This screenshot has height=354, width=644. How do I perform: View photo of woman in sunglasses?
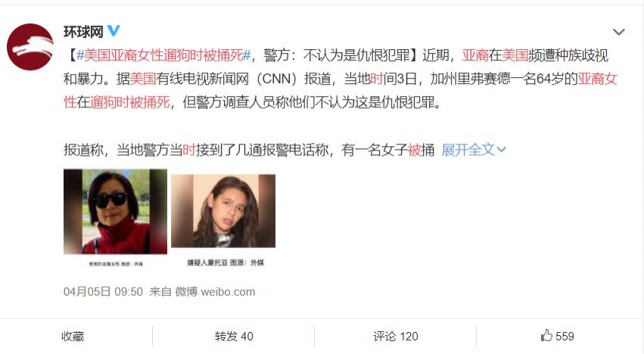coord(116,212)
